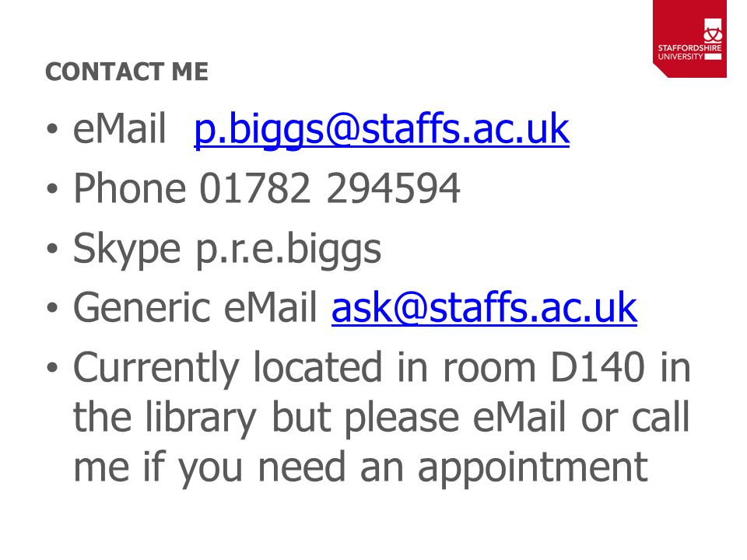747x560 pixels.
Task: Click the Staffordshire University logo
Action: click(689, 39)
